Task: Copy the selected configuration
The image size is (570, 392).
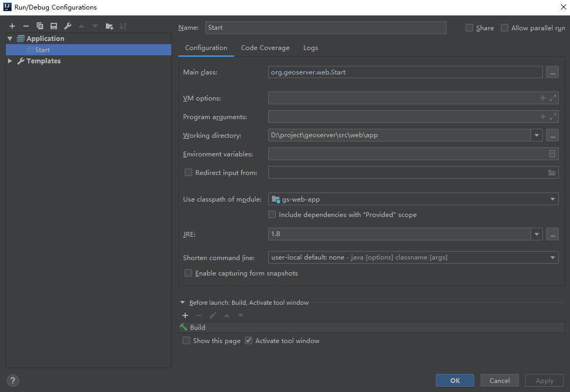Action: [40, 26]
